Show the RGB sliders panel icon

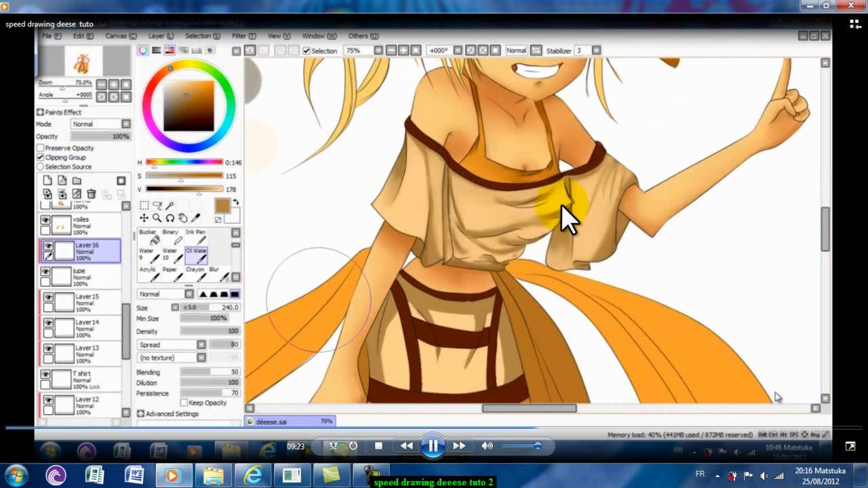tap(157, 50)
